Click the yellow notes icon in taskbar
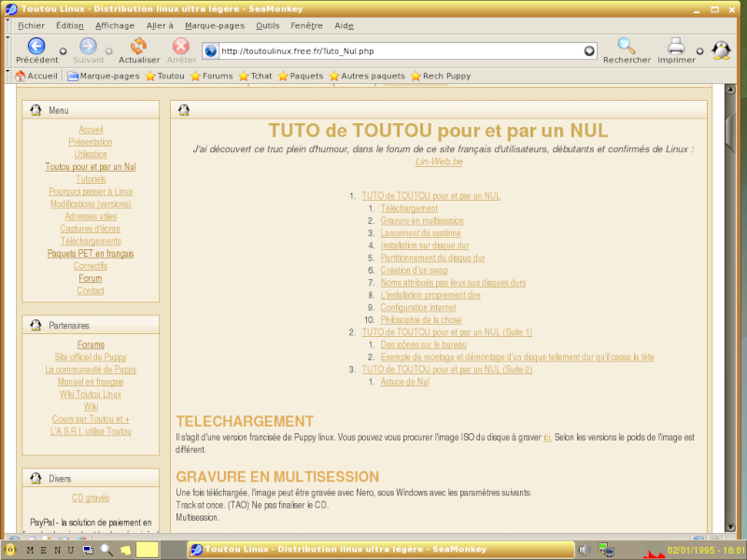 click(x=125, y=550)
